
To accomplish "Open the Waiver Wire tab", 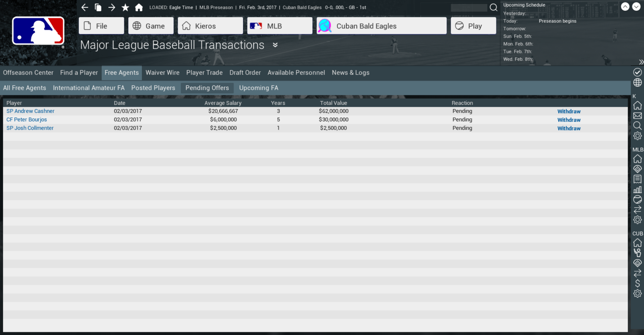I will (163, 73).
